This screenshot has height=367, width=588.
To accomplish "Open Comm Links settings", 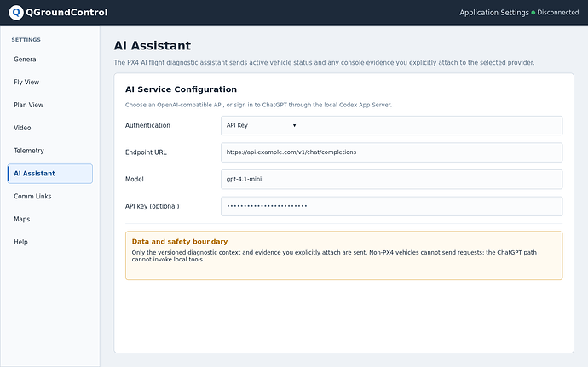I will click(50, 197).
